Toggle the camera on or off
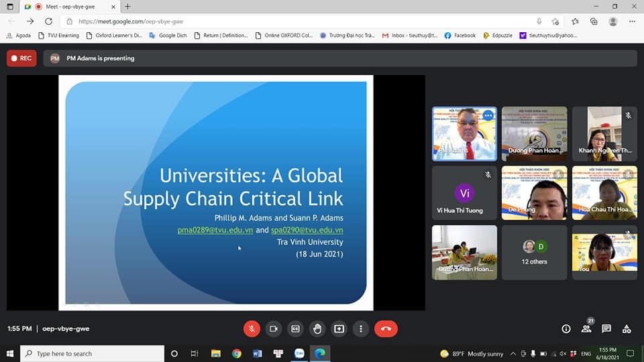Viewport: 644px width, 362px height. pyautogui.click(x=273, y=328)
